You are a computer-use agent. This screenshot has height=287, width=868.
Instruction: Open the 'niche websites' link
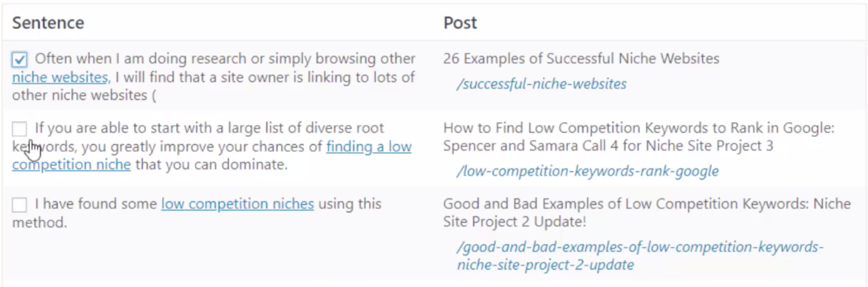click(61, 77)
